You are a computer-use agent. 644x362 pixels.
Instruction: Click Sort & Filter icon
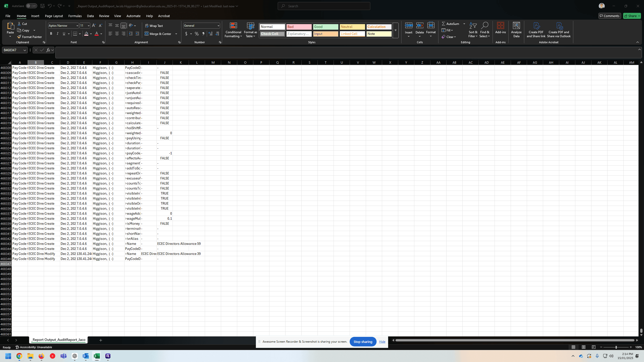tap(473, 30)
